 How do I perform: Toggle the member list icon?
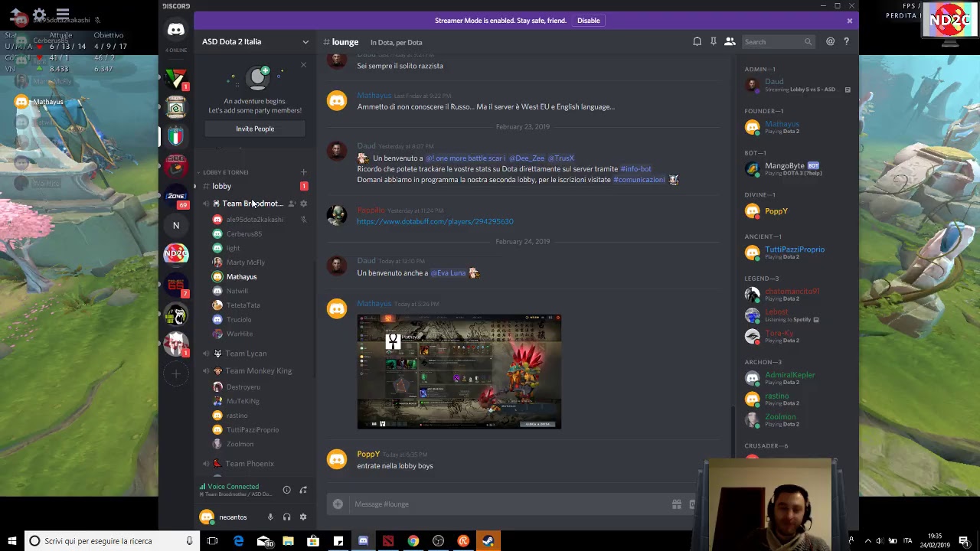[x=730, y=42]
